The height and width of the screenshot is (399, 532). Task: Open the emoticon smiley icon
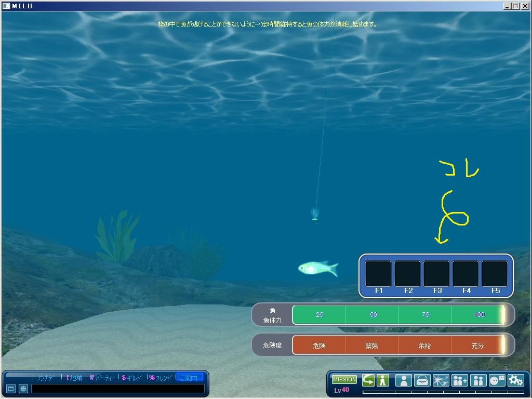pyautogui.click(x=23, y=389)
